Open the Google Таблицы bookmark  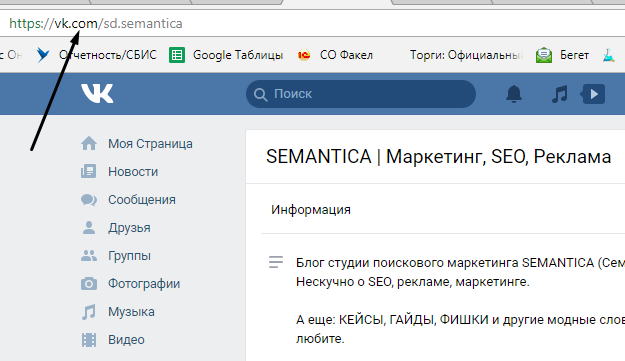226,55
